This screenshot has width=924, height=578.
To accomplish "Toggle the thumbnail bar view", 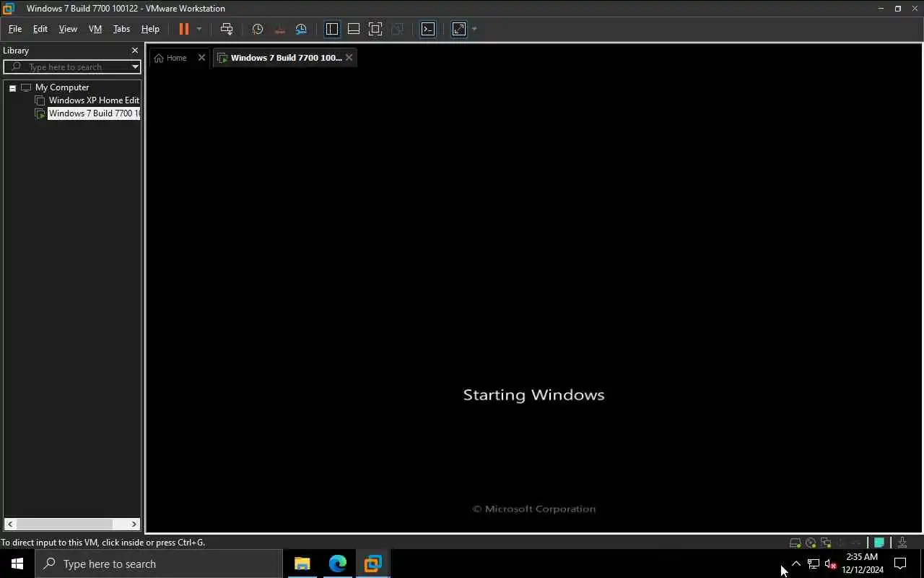I will [x=354, y=29].
